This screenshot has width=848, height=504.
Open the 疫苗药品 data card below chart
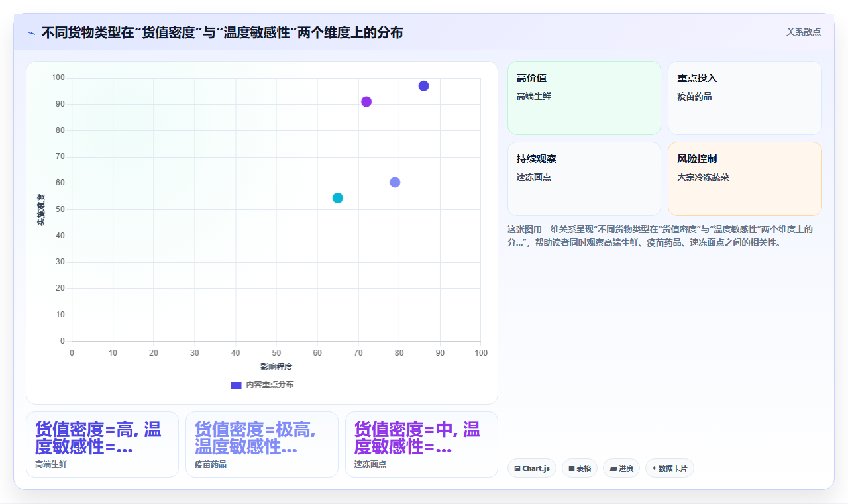tap(262, 444)
